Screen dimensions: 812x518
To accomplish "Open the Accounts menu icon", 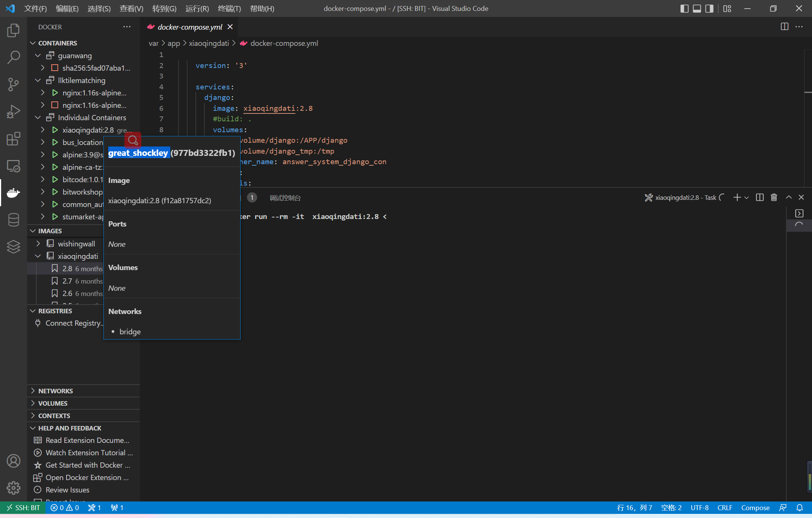I will tap(14, 461).
